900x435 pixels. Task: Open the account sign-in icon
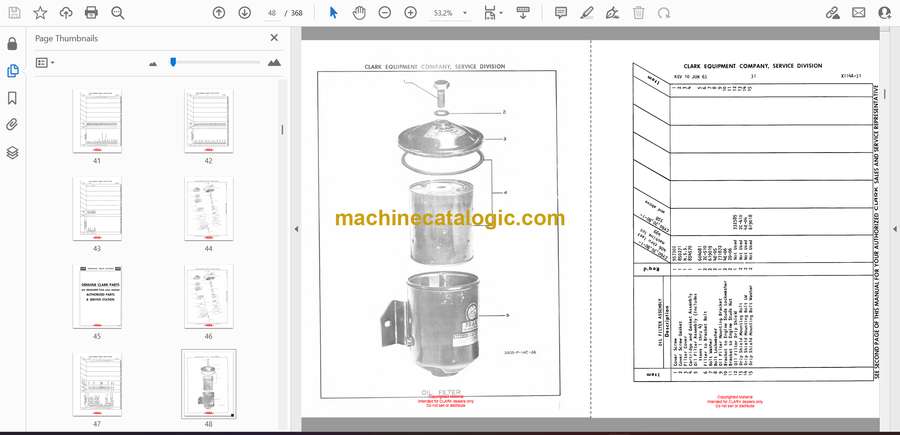[x=885, y=13]
